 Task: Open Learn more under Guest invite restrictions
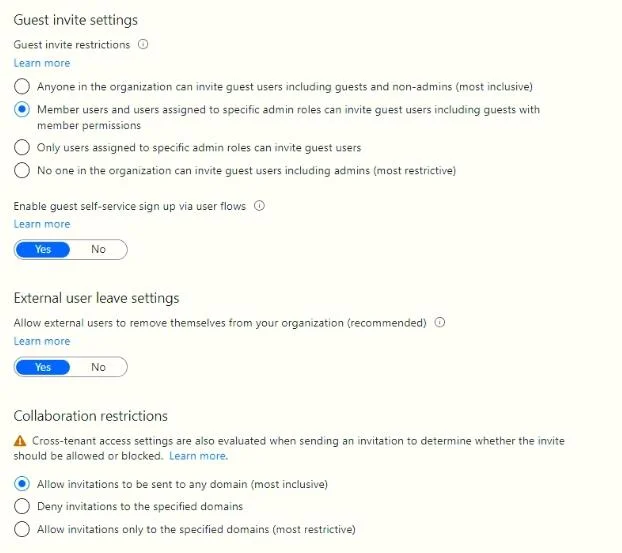click(x=42, y=63)
